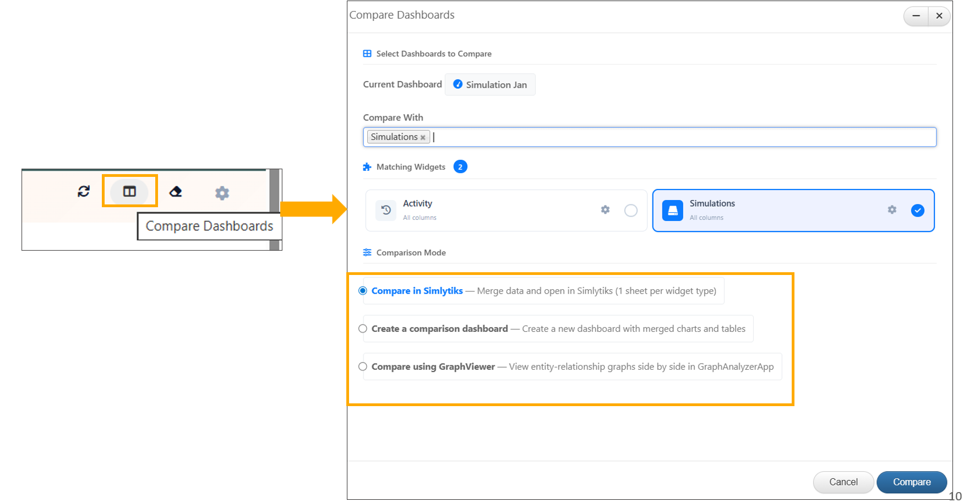Minimize the Compare Dashboards dialog
This screenshot has width=980, height=502.
(916, 16)
